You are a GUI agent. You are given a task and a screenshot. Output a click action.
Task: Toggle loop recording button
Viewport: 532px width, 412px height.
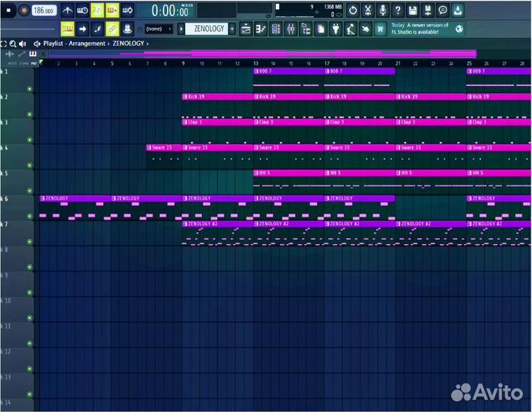click(127, 11)
